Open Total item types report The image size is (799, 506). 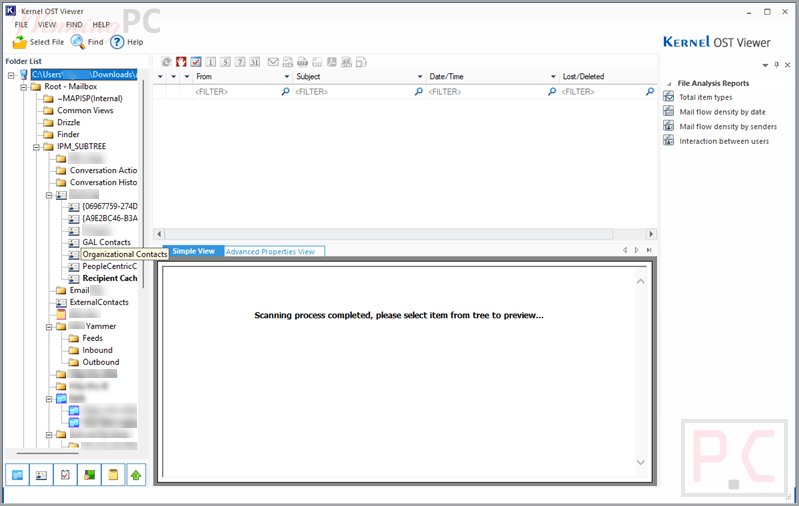pos(705,97)
